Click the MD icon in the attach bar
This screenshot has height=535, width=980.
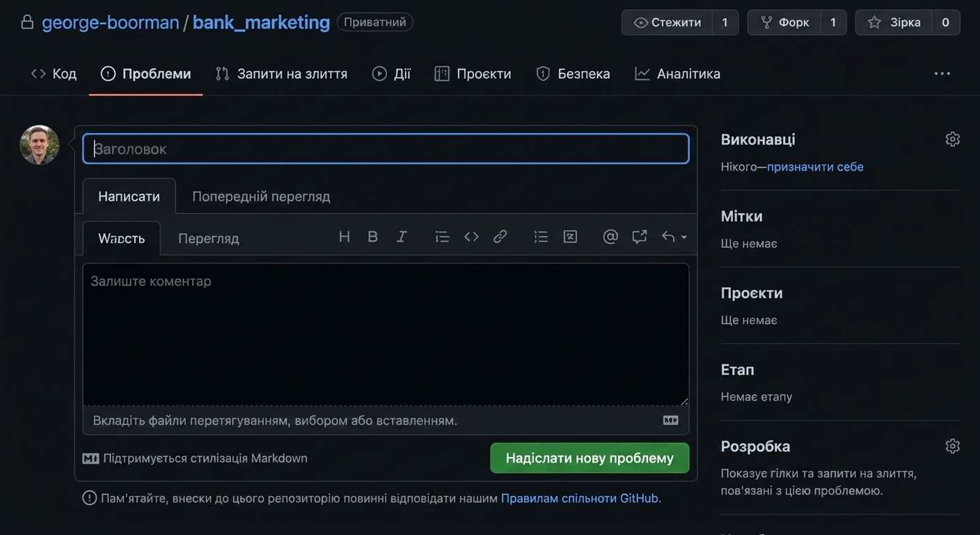coord(670,420)
